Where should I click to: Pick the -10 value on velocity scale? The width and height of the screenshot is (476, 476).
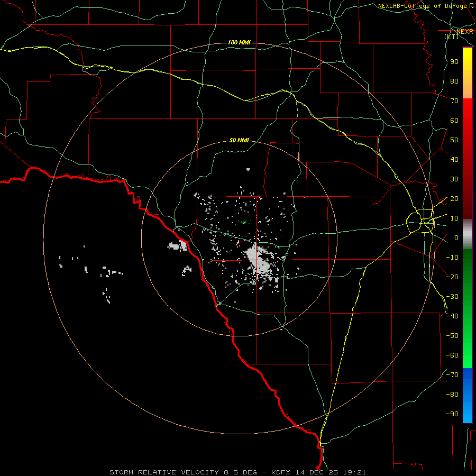452,258
